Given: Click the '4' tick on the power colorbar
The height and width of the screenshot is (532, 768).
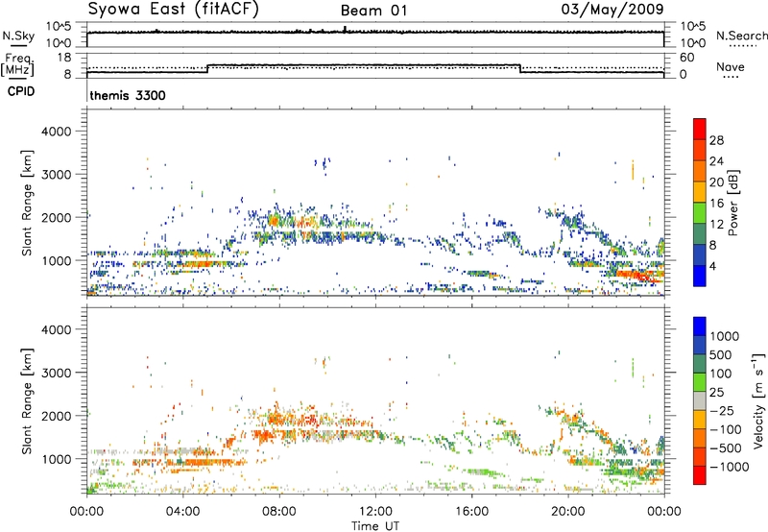Looking at the screenshot, I should pos(712,266).
